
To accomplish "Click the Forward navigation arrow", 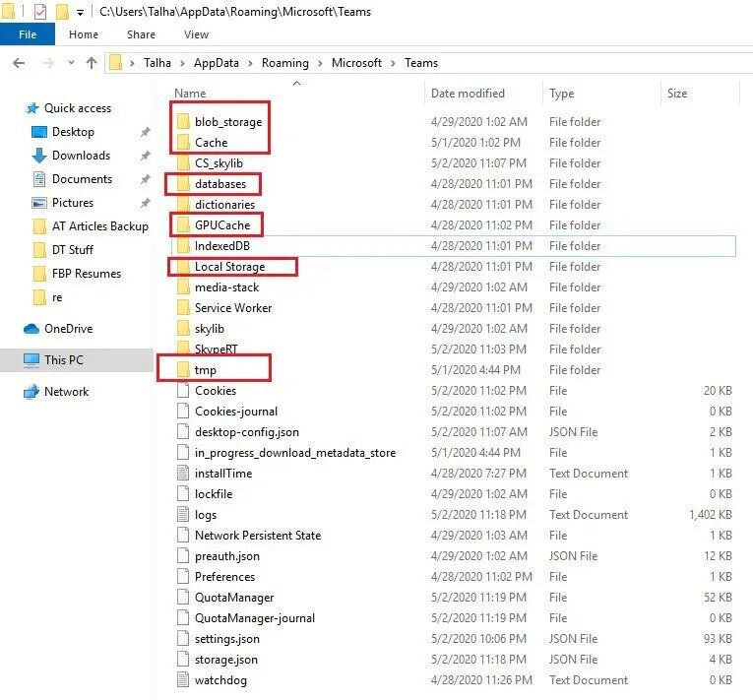I will pos(47,63).
